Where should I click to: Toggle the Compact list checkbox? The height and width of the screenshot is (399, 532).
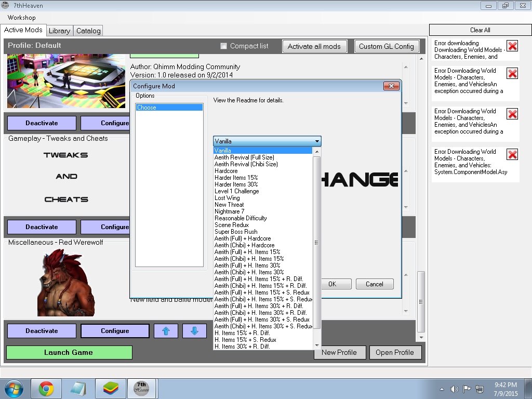point(223,46)
